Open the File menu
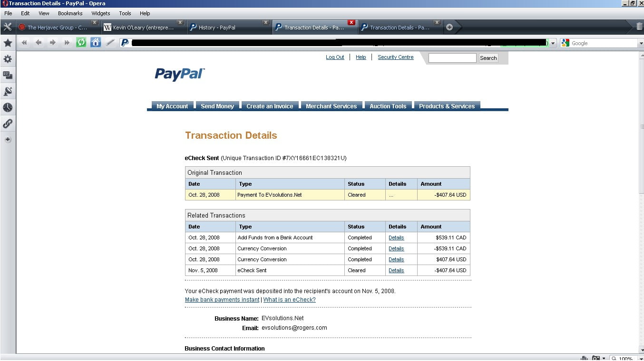This screenshot has width=644, height=361. tap(8, 13)
